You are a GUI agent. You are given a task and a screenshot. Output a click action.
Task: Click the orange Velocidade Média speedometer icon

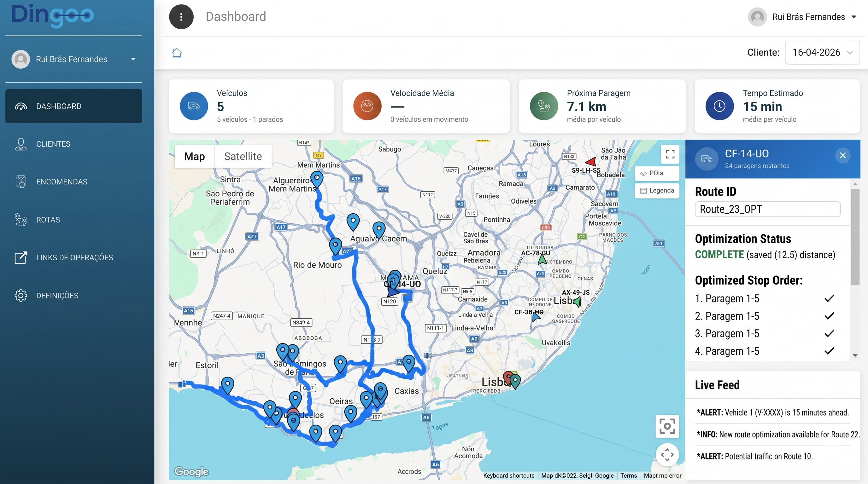point(367,106)
